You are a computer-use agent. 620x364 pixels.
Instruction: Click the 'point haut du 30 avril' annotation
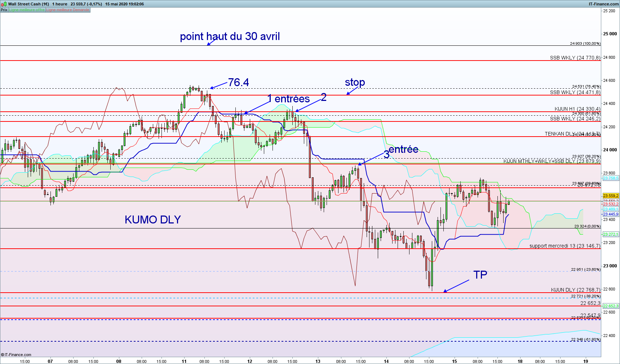click(x=230, y=36)
